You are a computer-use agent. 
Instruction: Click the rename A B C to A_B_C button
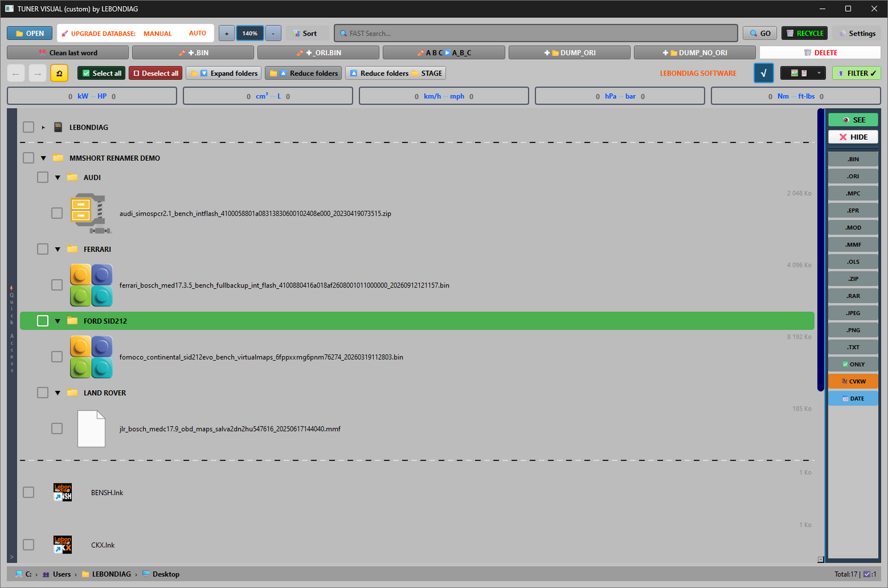click(x=444, y=53)
